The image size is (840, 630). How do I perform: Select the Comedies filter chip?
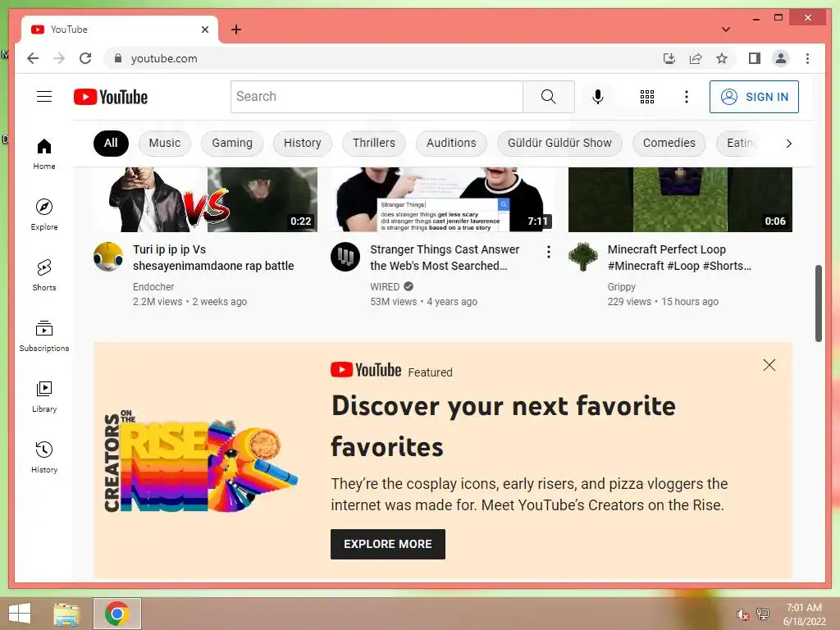tap(669, 143)
